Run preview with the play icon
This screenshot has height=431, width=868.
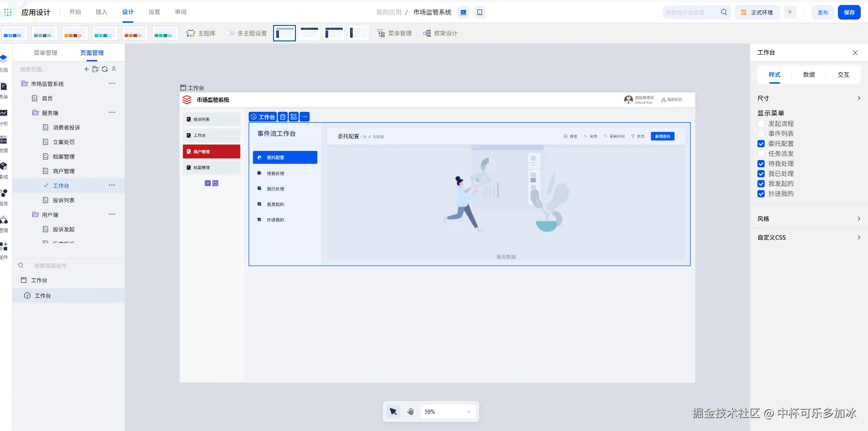coord(790,12)
